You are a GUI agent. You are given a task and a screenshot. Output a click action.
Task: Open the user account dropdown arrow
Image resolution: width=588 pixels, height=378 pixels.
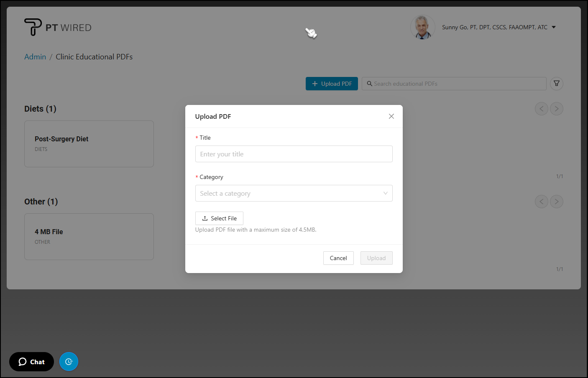coord(554,27)
